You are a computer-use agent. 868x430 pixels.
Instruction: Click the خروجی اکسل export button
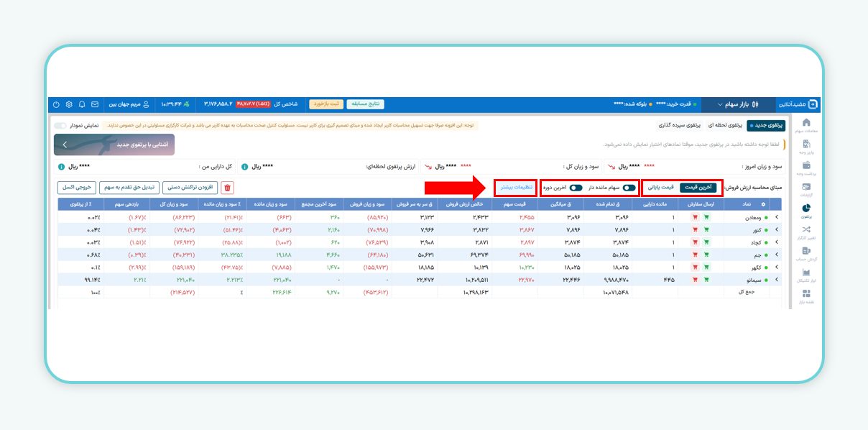75,188
